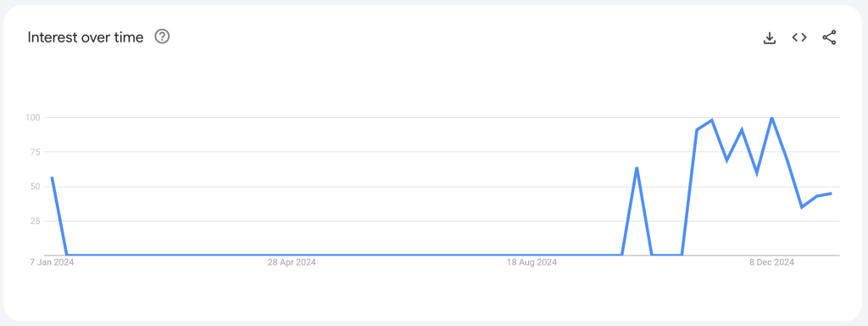Select the dip near 60 before the 100 peak
The image size is (868, 326).
[757, 173]
